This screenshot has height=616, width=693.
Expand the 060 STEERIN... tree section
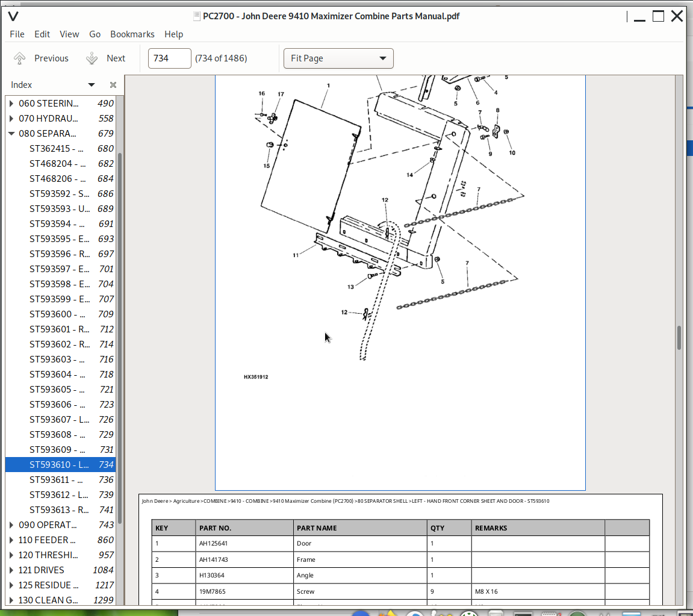coord(11,104)
